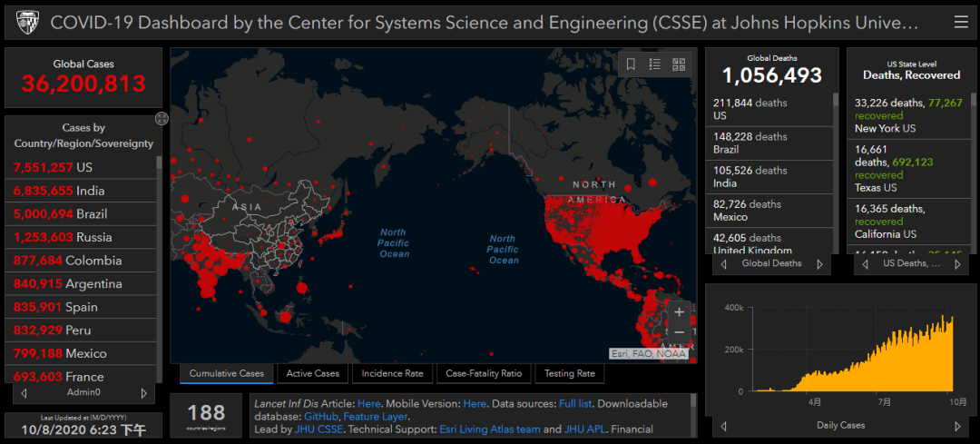
Task: Switch to Case-Fatality Ratio tab
Action: click(x=484, y=373)
